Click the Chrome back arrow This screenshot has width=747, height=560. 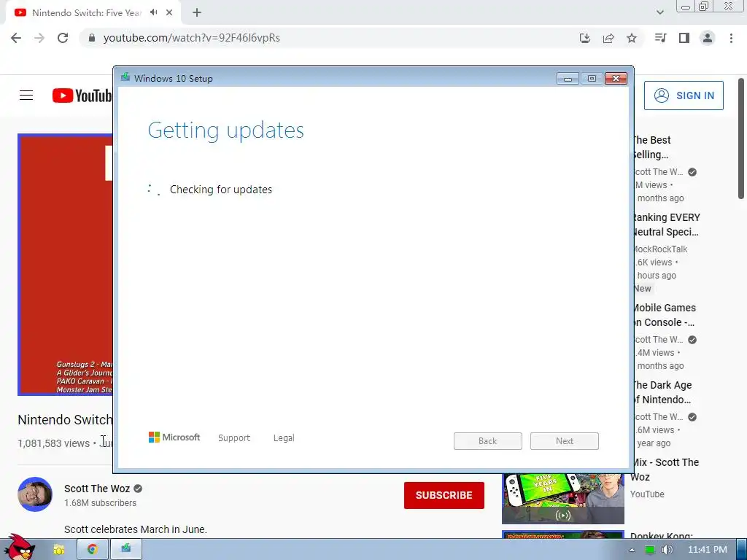(x=16, y=38)
